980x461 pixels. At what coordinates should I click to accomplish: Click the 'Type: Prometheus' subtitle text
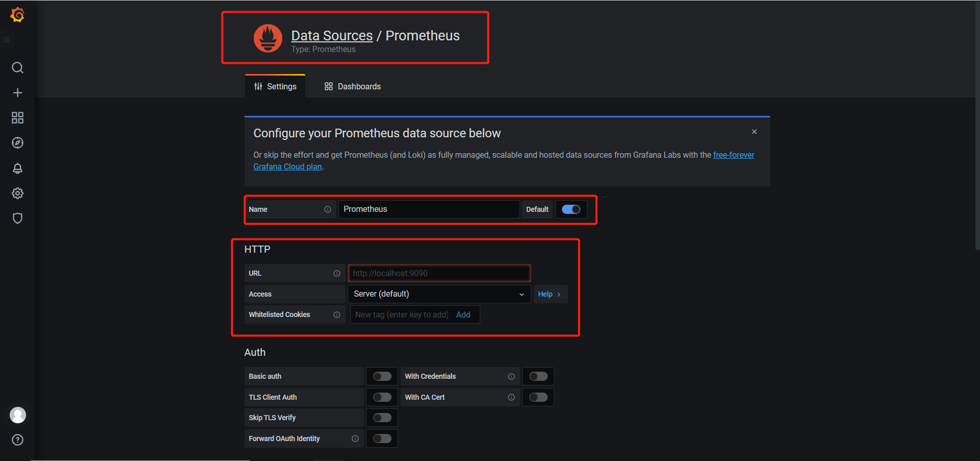coord(323,50)
